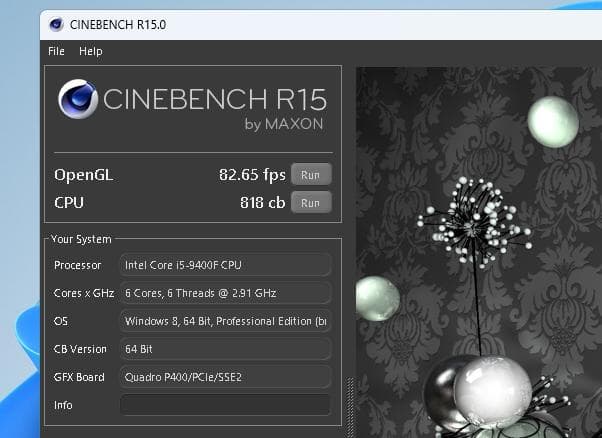Open the File menu
Viewport: 602px width, 438px height.
coord(56,51)
